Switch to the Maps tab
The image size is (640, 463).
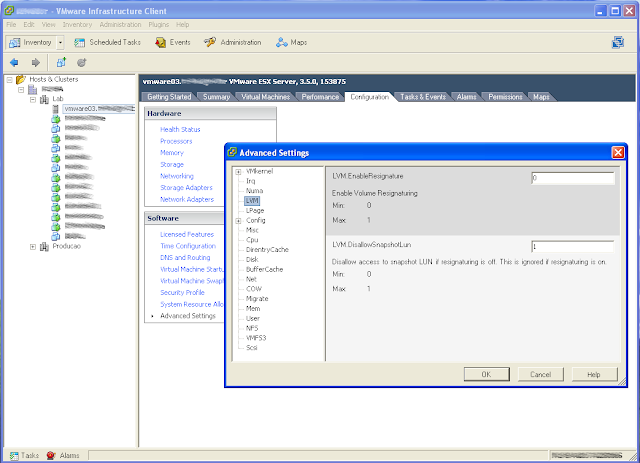(x=541, y=97)
